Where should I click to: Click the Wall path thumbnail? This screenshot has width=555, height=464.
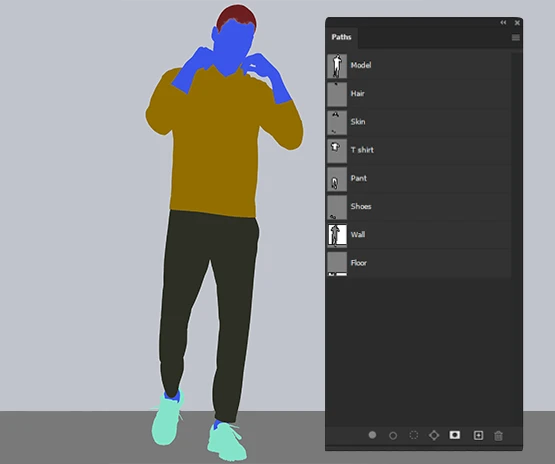click(337, 235)
